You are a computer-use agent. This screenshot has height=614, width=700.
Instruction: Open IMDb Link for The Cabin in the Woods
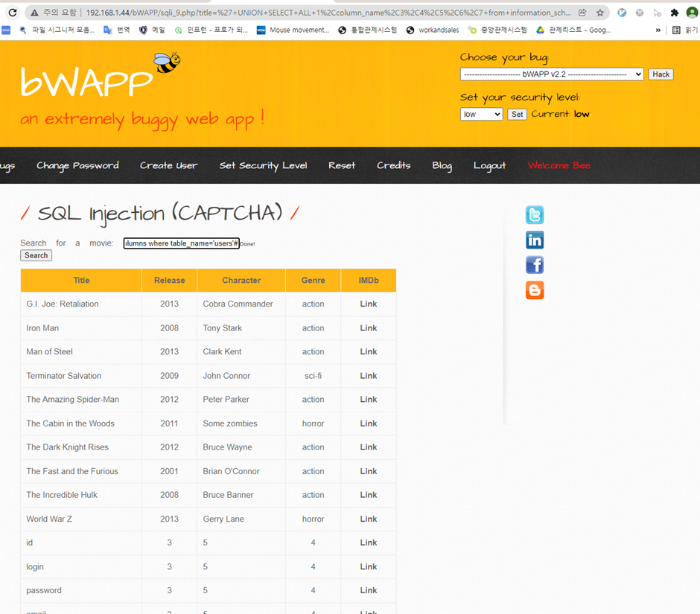pos(369,423)
